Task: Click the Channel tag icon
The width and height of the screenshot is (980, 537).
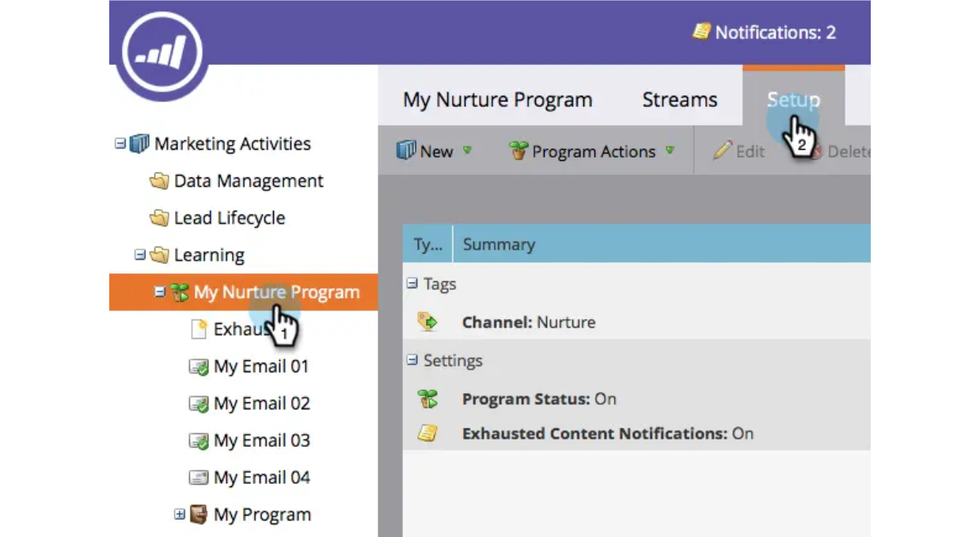Action: pyautogui.click(x=427, y=322)
